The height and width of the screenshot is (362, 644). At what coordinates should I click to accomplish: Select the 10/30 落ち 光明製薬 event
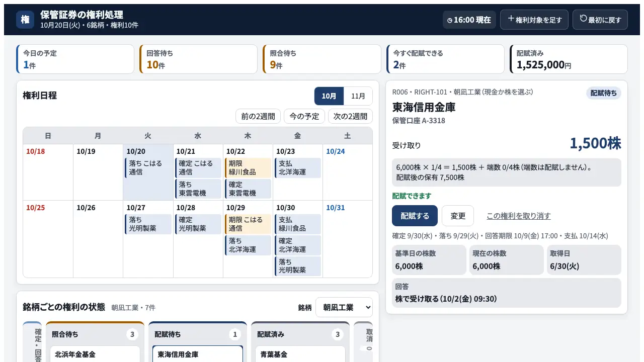click(298, 266)
